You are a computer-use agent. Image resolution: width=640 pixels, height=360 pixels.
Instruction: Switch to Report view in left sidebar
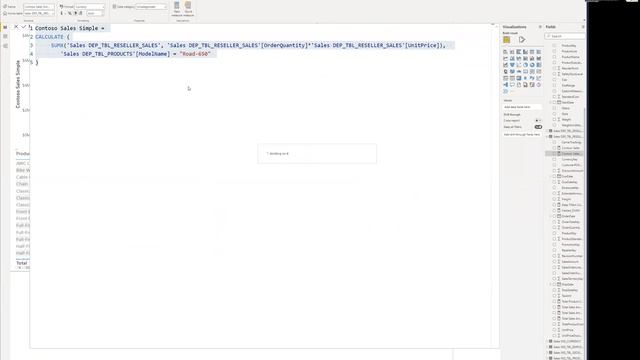(x=5, y=27)
